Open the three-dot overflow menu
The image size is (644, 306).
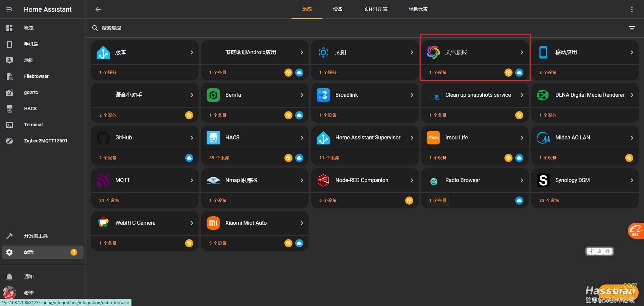pos(632,9)
